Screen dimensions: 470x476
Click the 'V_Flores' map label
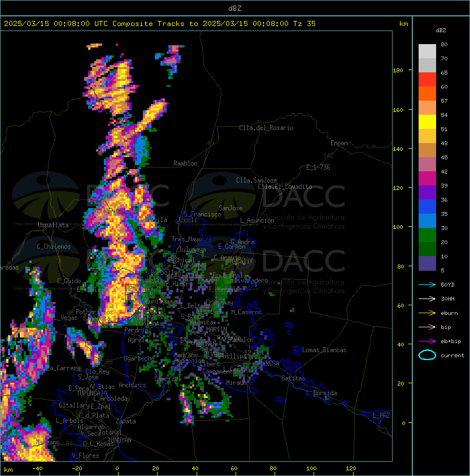tap(85, 456)
